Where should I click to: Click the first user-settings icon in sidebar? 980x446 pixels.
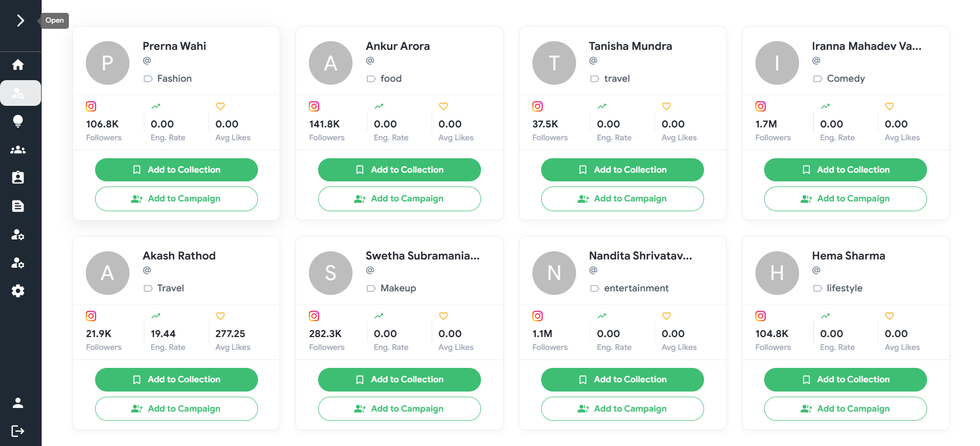[x=18, y=235]
